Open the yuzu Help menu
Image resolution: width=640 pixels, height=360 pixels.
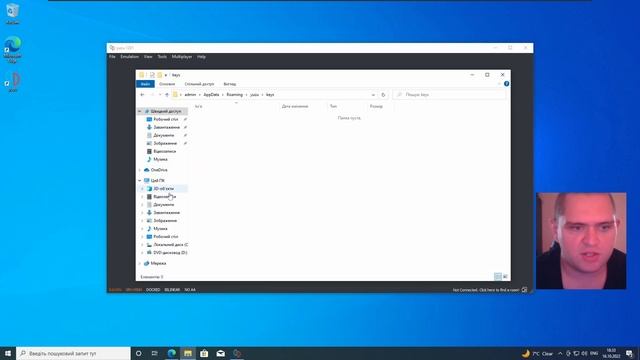point(201,57)
